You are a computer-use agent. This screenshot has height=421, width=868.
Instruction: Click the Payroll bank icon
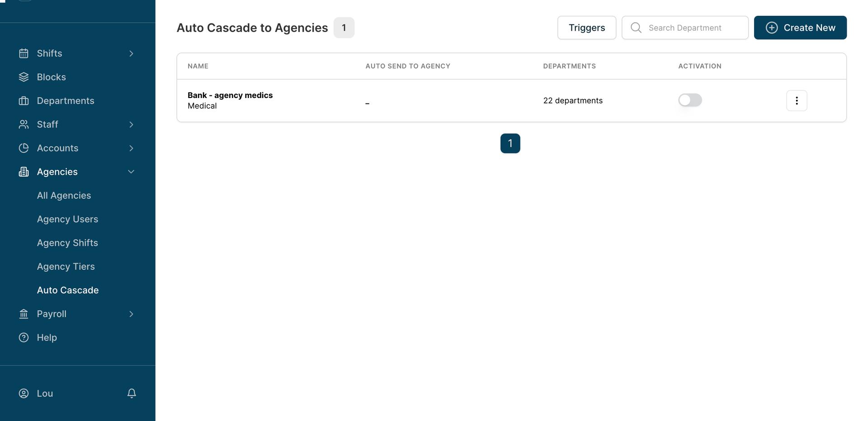[x=24, y=313]
